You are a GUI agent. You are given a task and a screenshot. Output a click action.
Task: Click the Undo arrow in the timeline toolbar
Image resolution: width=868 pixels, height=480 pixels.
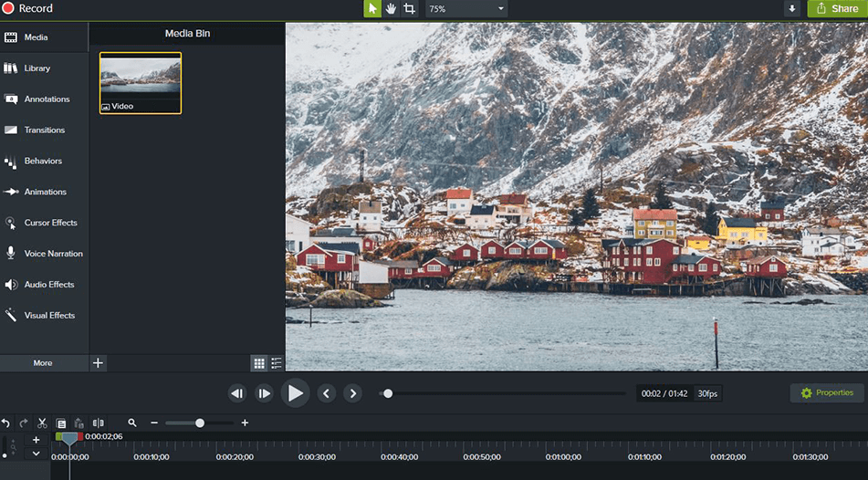point(5,423)
